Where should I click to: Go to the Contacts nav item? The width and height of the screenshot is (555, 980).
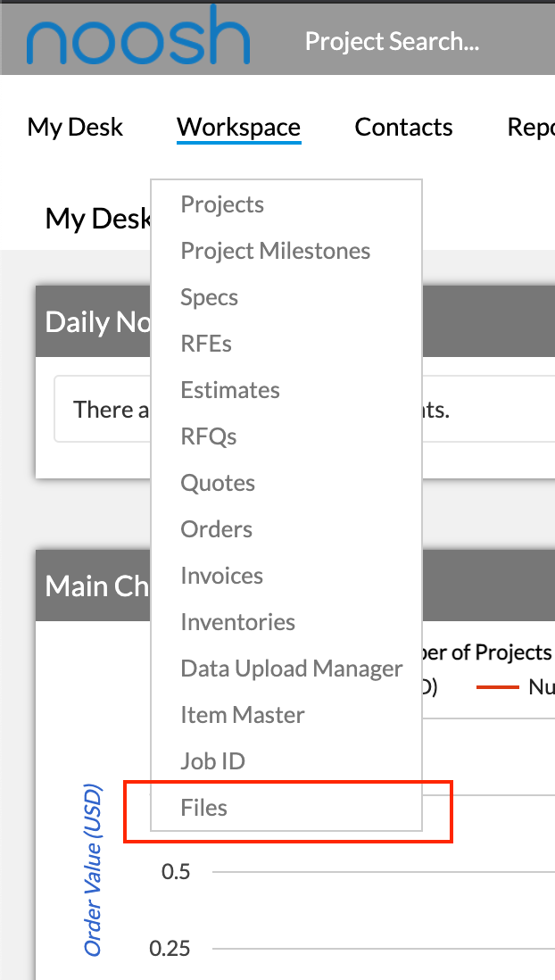tap(403, 127)
